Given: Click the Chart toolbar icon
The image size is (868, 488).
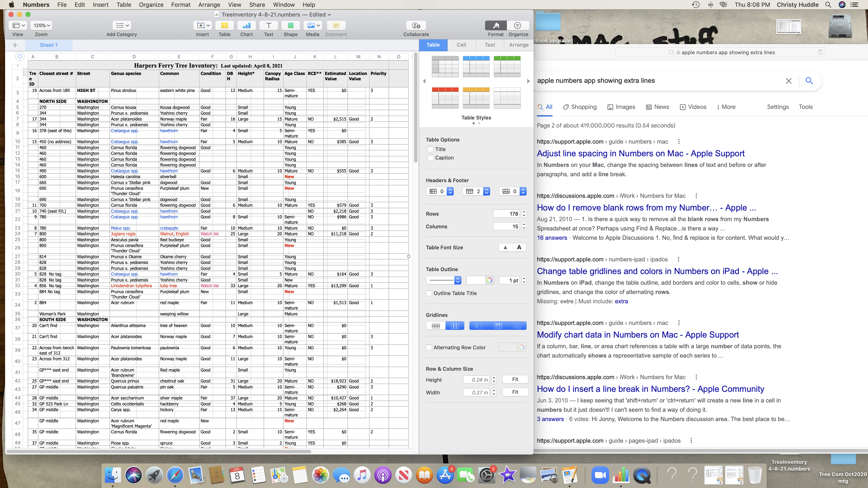Looking at the screenshot, I should [x=246, y=26].
